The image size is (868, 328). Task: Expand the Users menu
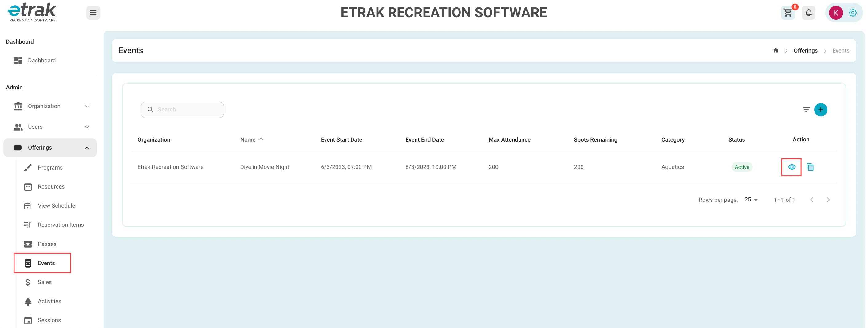[50, 127]
